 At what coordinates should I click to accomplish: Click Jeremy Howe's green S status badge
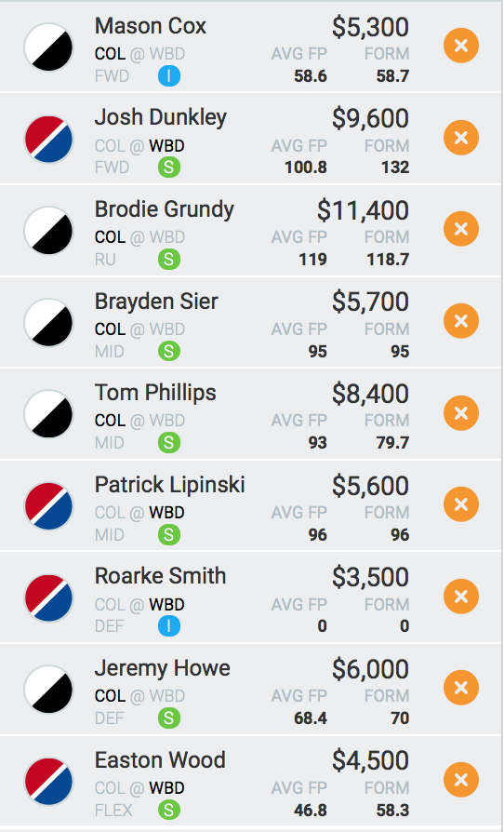[169, 718]
